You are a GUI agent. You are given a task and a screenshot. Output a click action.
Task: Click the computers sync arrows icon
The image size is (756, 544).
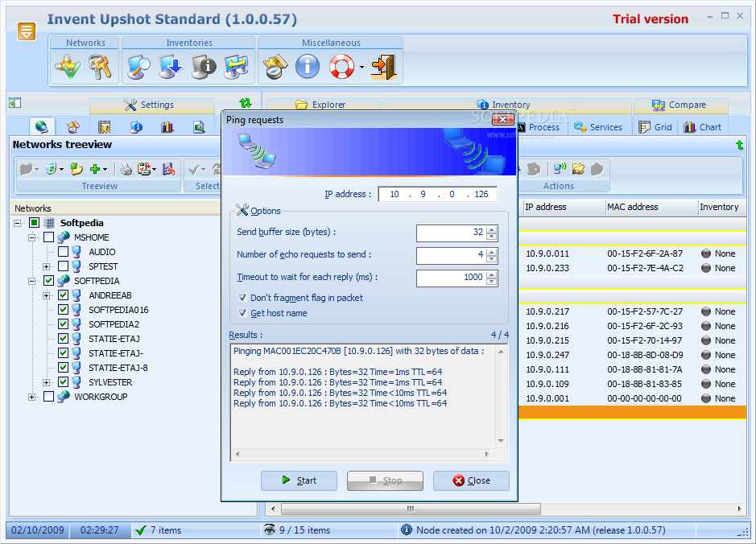point(236,67)
